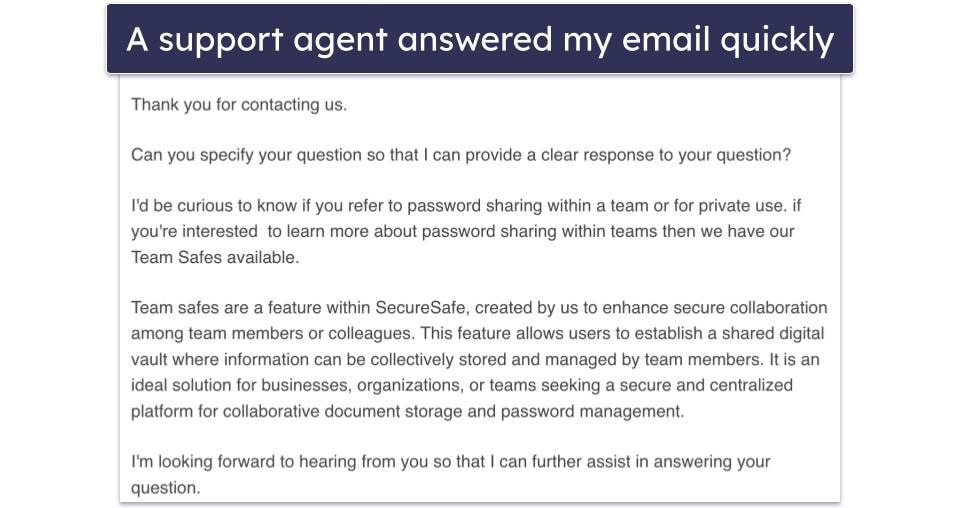The height and width of the screenshot is (508, 960).
Task: Click the line starting "platform for collaborative document storage"
Action: pyautogui.click(x=407, y=411)
